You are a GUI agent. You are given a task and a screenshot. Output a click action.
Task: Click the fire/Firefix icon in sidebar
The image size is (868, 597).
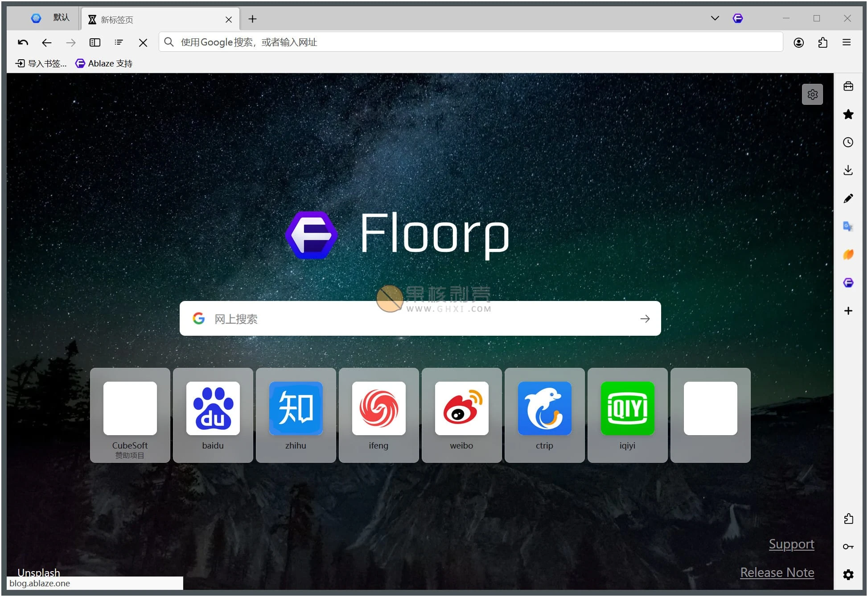click(849, 253)
